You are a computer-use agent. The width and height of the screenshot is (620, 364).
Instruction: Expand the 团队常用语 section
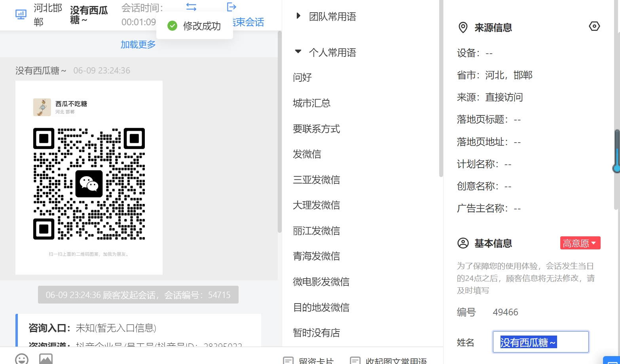298,16
